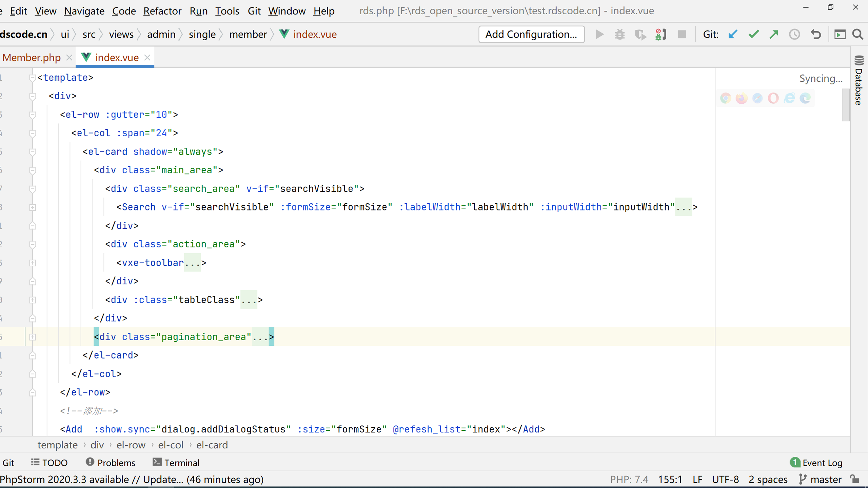Expand the folded tableClass div line

pos(33,300)
